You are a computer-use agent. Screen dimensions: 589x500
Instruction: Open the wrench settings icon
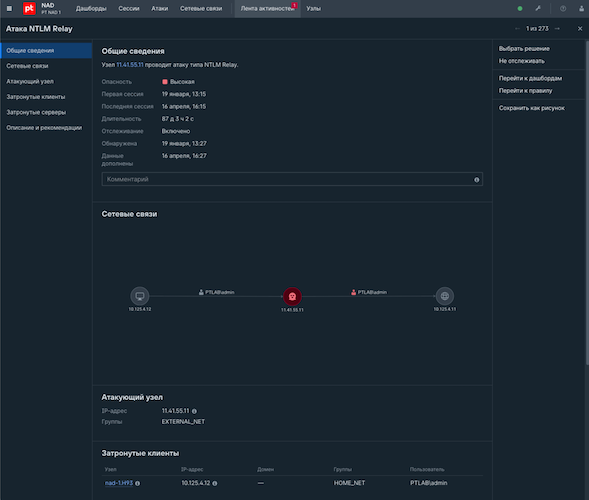538,8
